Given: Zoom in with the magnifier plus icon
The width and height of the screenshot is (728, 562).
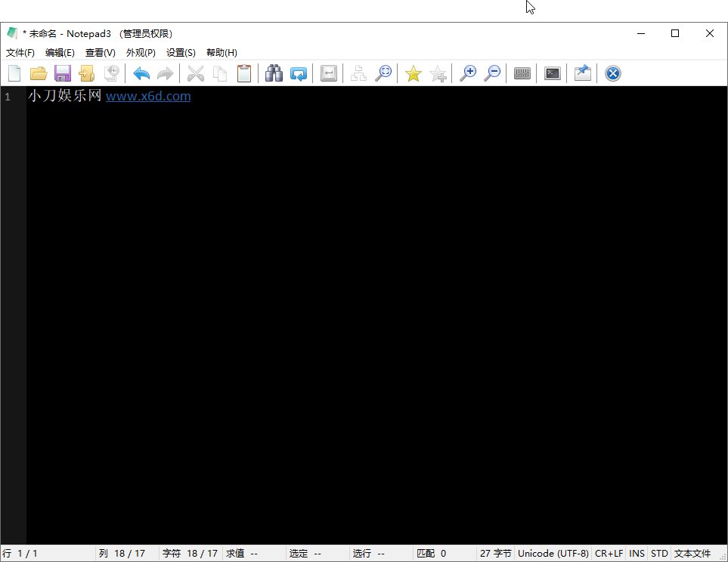Looking at the screenshot, I should pos(468,73).
